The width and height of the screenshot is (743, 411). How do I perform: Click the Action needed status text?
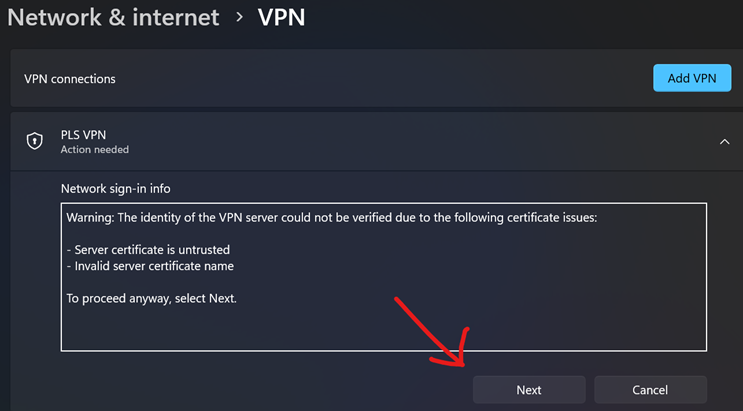[x=95, y=150]
